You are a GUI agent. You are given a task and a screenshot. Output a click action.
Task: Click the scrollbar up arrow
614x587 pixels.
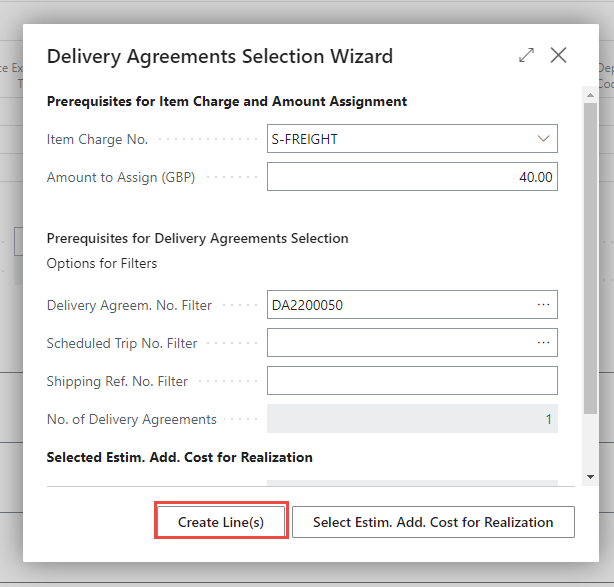[591, 95]
